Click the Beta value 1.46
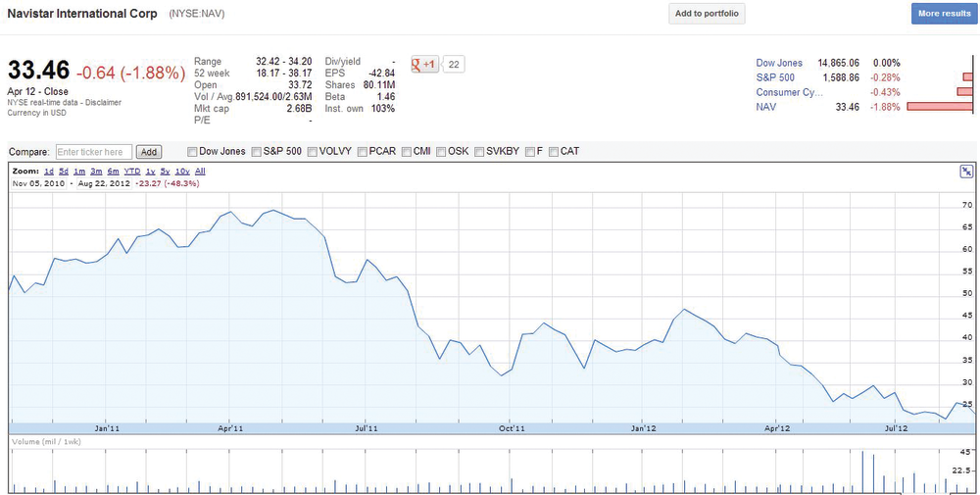980x495 pixels. coord(384,97)
